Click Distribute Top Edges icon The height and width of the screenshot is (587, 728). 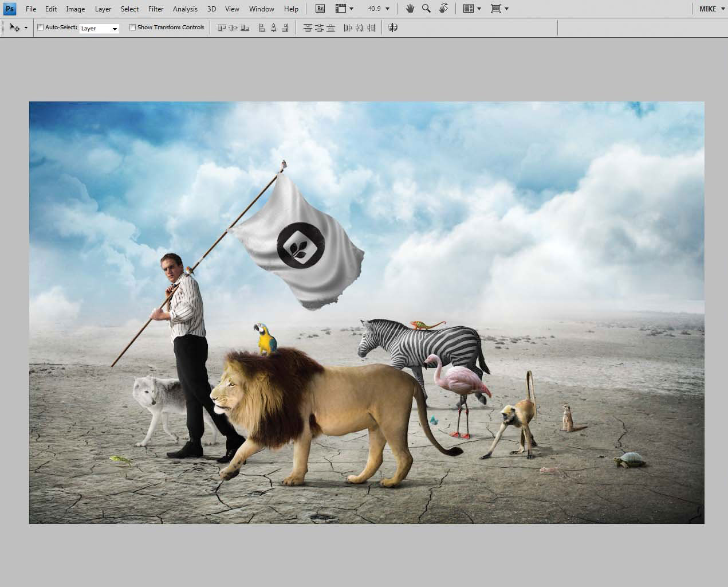click(x=308, y=28)
